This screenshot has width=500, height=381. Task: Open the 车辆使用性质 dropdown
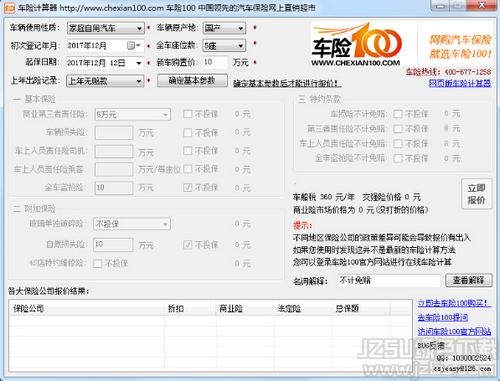[x=106, y=28]
